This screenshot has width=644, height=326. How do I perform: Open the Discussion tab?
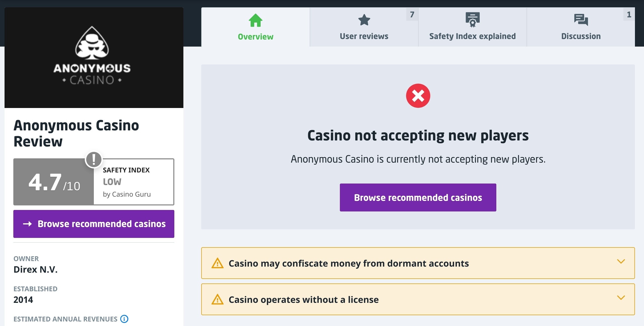point(581,27)
